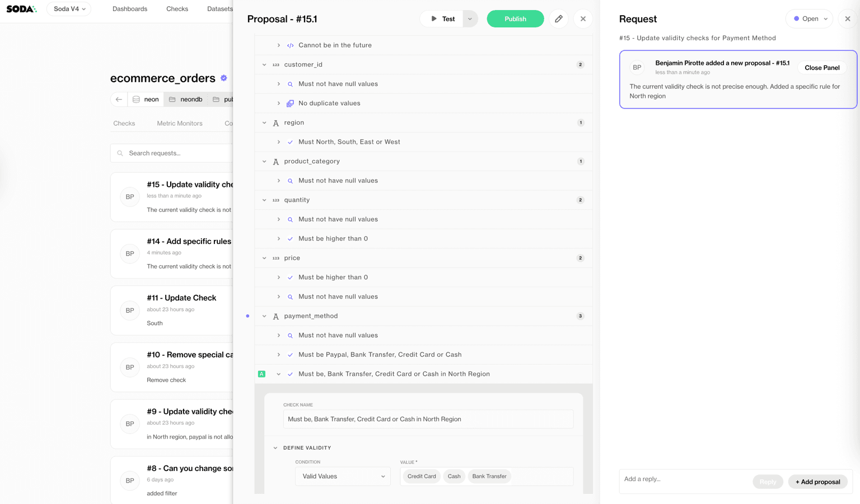
Task: Remove the Bank Transfer value chip
Action: pos(489,476)
